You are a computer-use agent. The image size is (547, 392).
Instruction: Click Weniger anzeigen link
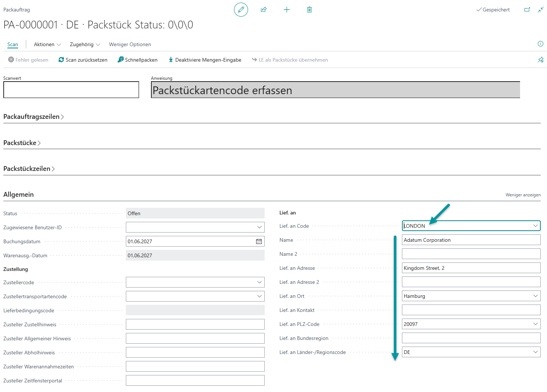523,195
